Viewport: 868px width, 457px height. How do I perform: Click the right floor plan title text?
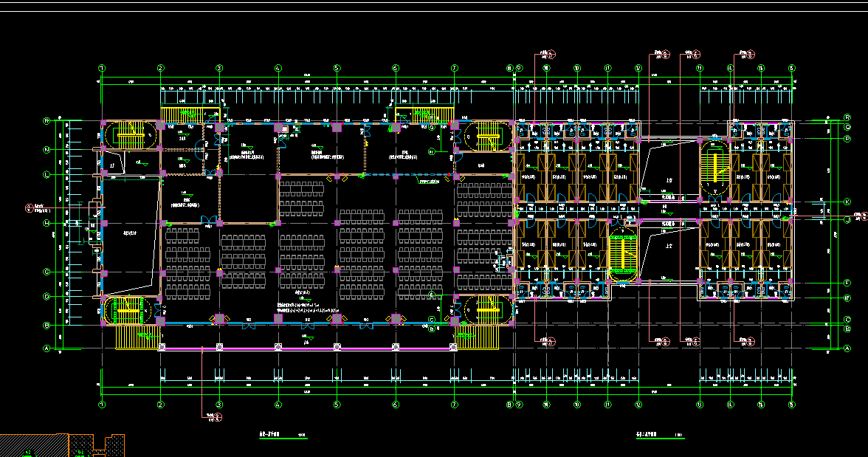648,436
